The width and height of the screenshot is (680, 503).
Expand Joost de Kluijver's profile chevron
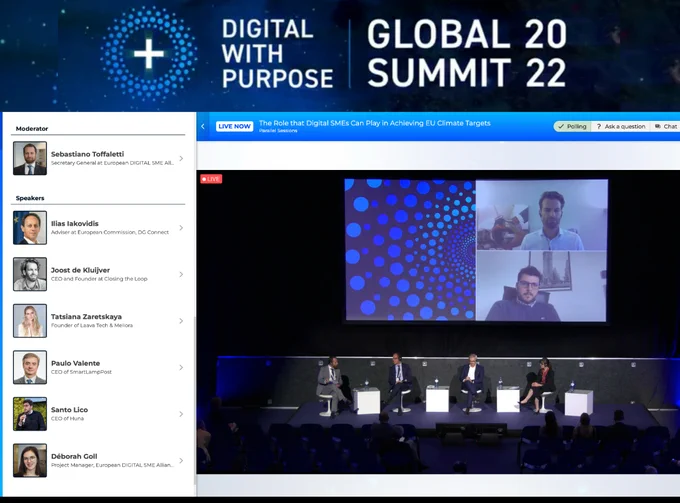pyautogui.click(x=181, y=274)
